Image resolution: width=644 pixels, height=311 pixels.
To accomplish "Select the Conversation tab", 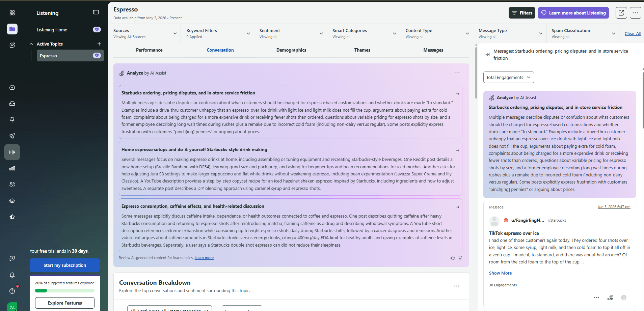I will tap(220, 50).
